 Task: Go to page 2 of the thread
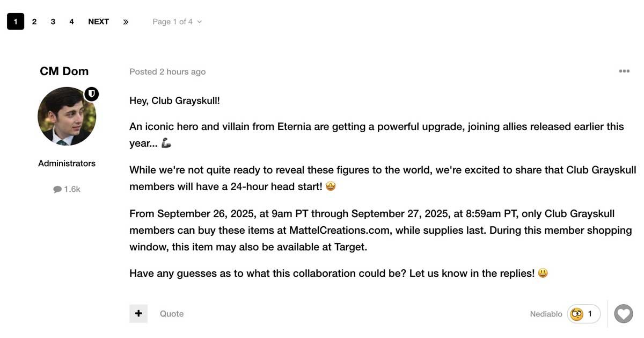point(34,21)
